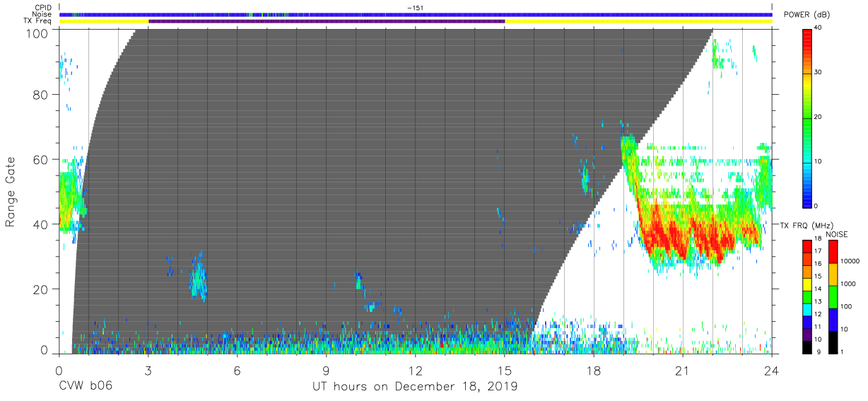The height and width of the screenshot is (401, 868).
Task: Click the 'Range Gate' axis title
Action: pos(11,192)
